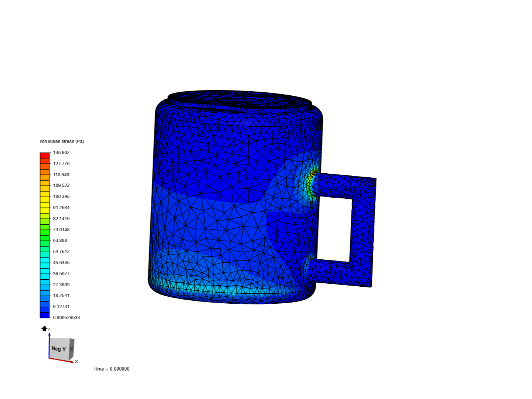Click legend value 73.0148
Image resolution: width=532 pixels, height=399 pixels.
[61, 230]
